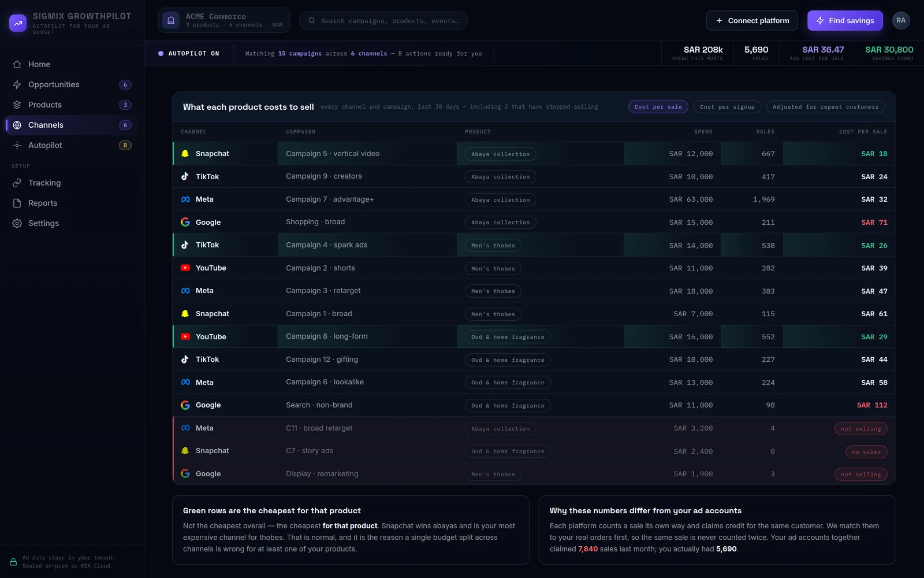Click 'not selling' badge in C11 row
The image size is (924, 578).
tap(861, 428)
